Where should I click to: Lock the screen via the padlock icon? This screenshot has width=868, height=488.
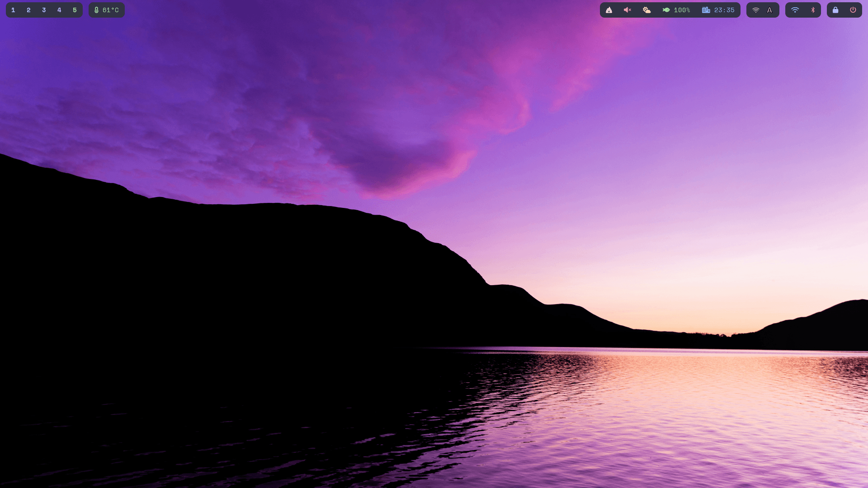tap(835, 9)
